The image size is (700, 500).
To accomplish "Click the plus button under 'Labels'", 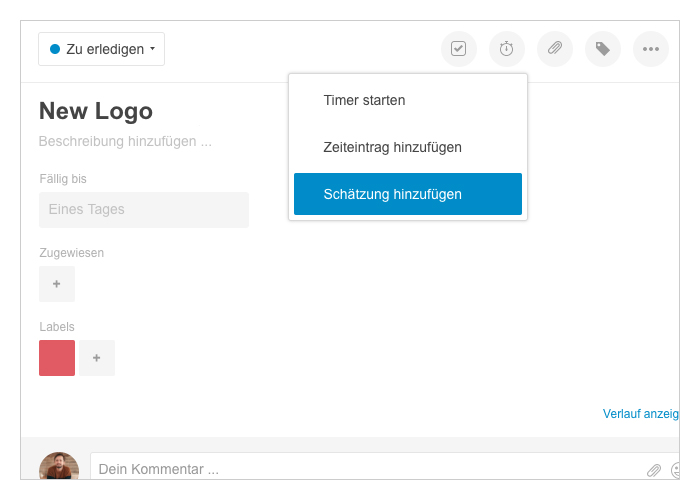I will 97,358.
